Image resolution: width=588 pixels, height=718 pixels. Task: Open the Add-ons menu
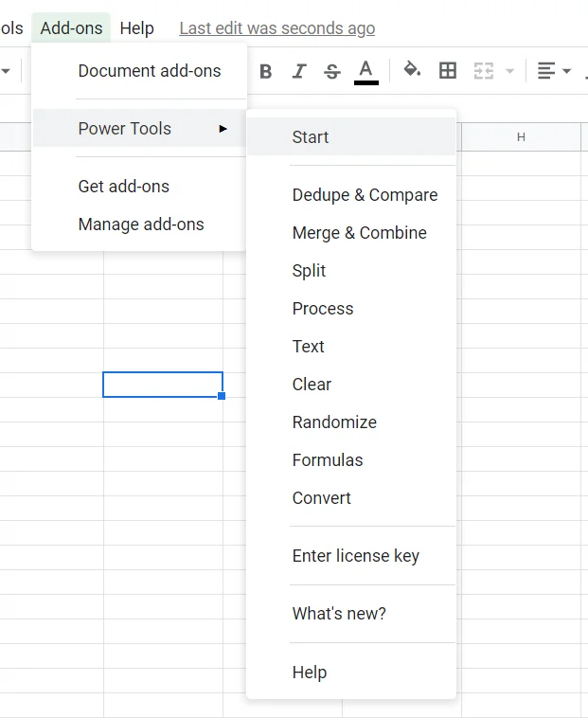tap(71, 28)
